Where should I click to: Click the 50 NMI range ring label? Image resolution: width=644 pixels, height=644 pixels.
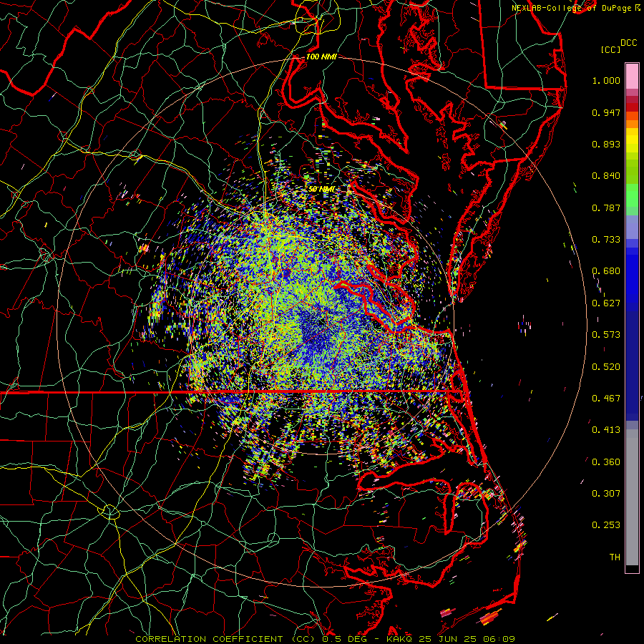321,189
